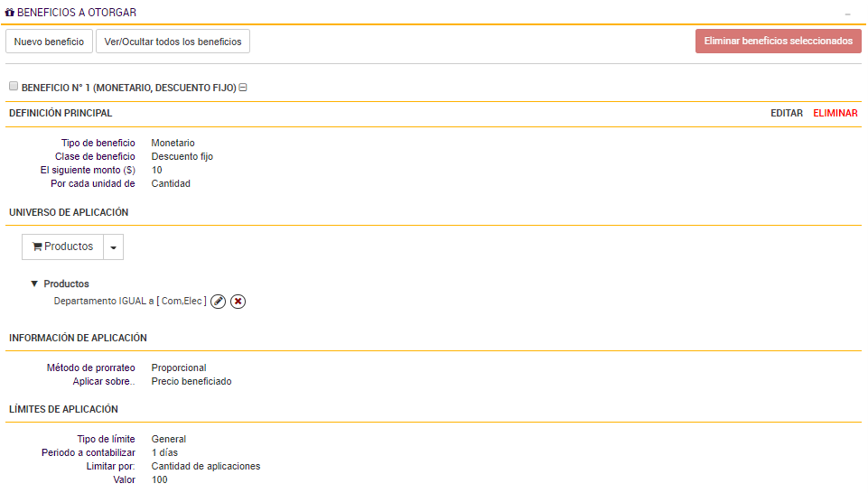Minimize the Beneficios a Otorgar panel
This screenshot has width=868, height=493.
(847, 14)
